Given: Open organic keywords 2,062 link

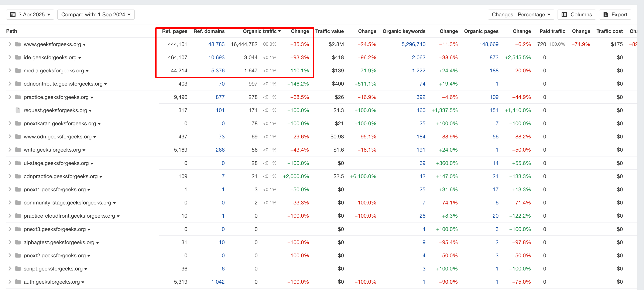Looking at the screenshot, I should pos(418,58).
